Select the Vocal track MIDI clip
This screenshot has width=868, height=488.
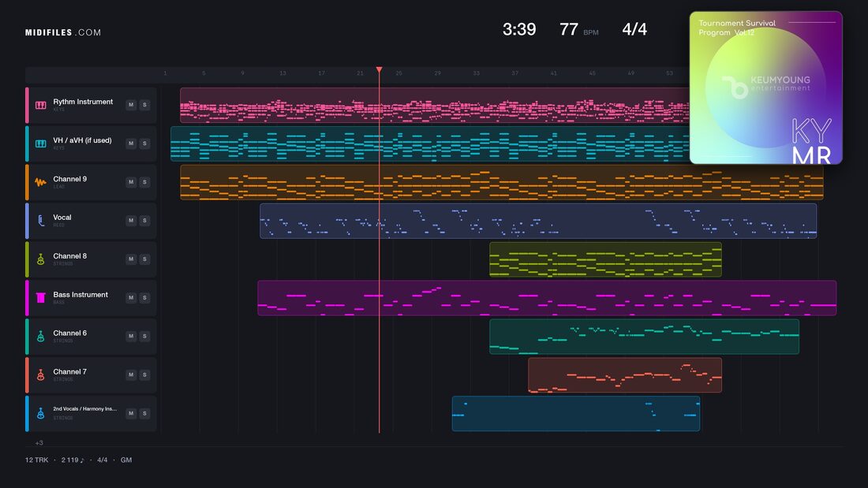[x=538, y=221]
